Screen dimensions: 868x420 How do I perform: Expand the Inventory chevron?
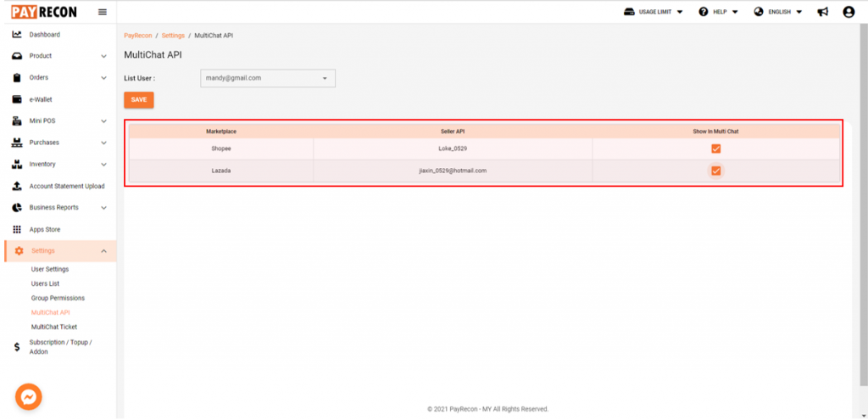point(103,164)
